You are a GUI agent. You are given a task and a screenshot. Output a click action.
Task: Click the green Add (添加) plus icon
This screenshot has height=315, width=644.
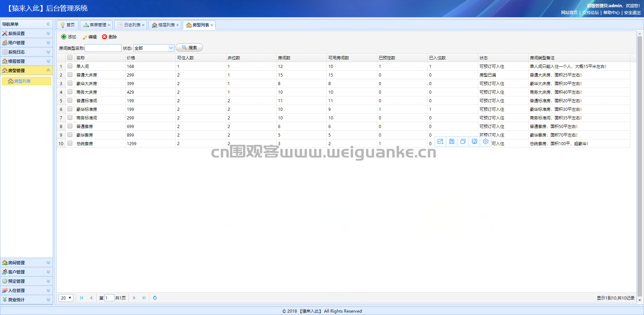[x=63, y=37]
